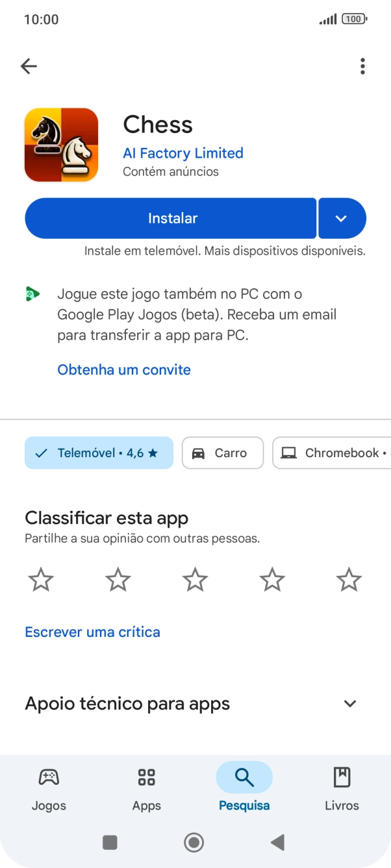Screen dimensions: 391x868
Task: Open the three-dot overflow menu
Action: point(362,66)
